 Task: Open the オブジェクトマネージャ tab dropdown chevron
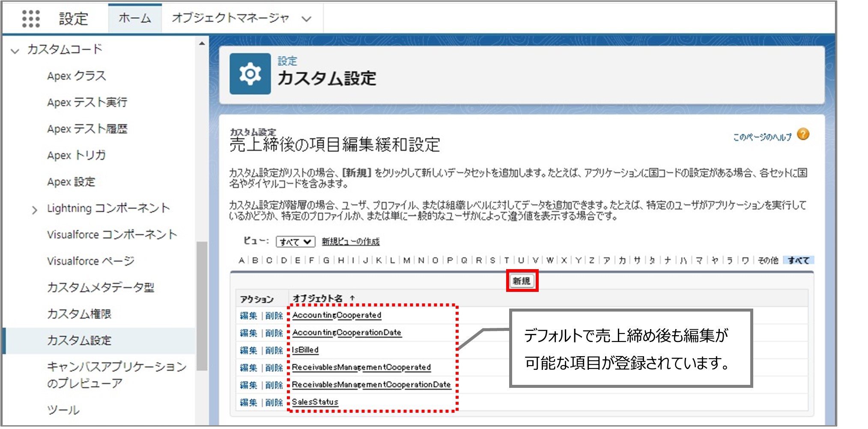306,18
